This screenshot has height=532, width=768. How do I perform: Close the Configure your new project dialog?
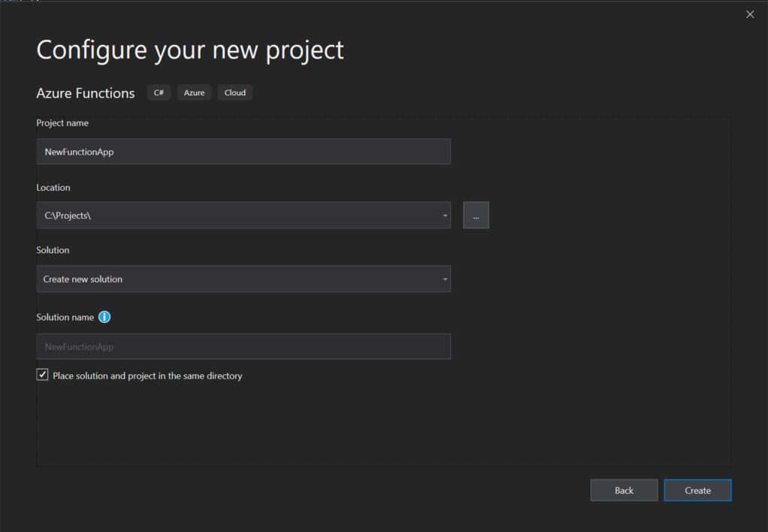[x=750, y=14]
